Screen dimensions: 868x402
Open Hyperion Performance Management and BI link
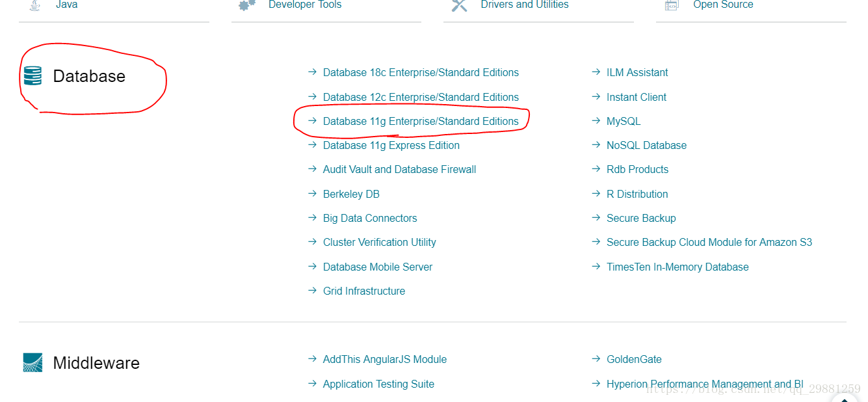coord(705,384)
